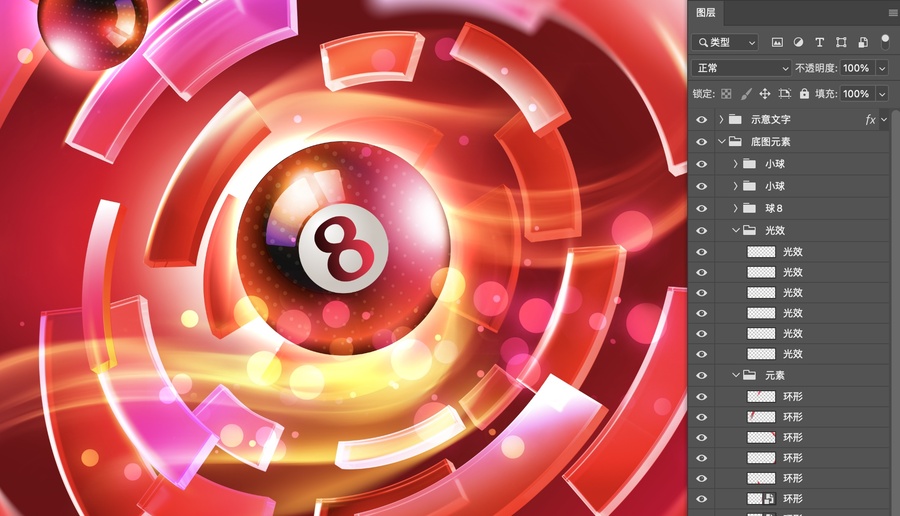Open the 不透明度 opacity slider arrow

[883, 68]
